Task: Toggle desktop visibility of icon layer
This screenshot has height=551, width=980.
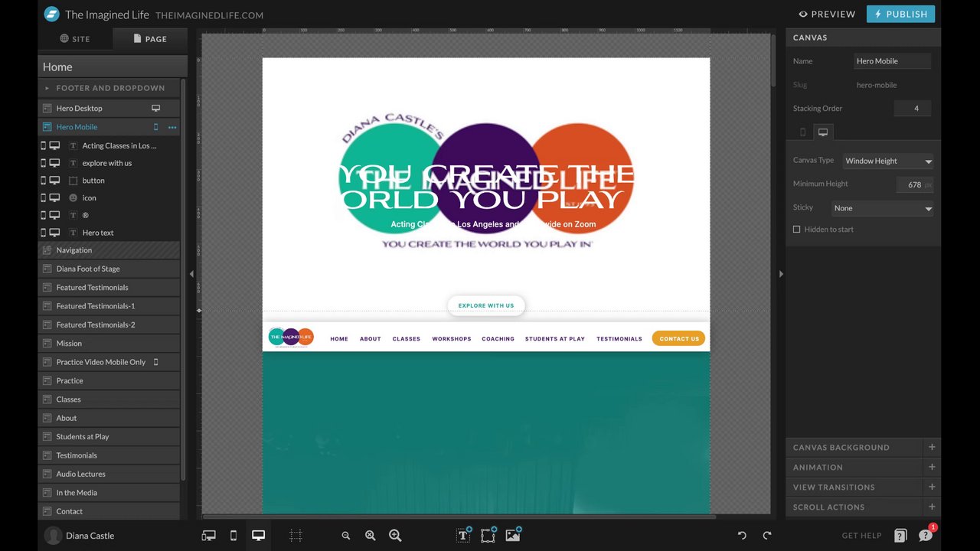Action: coord(55,197)
